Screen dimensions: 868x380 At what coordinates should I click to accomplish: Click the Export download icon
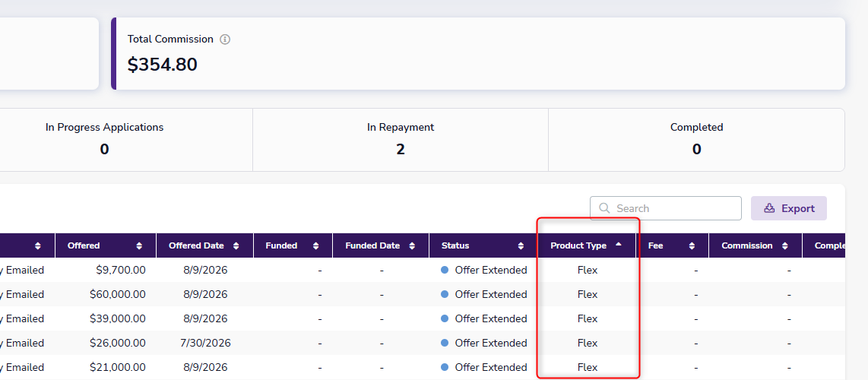click(x=769, y=208)
